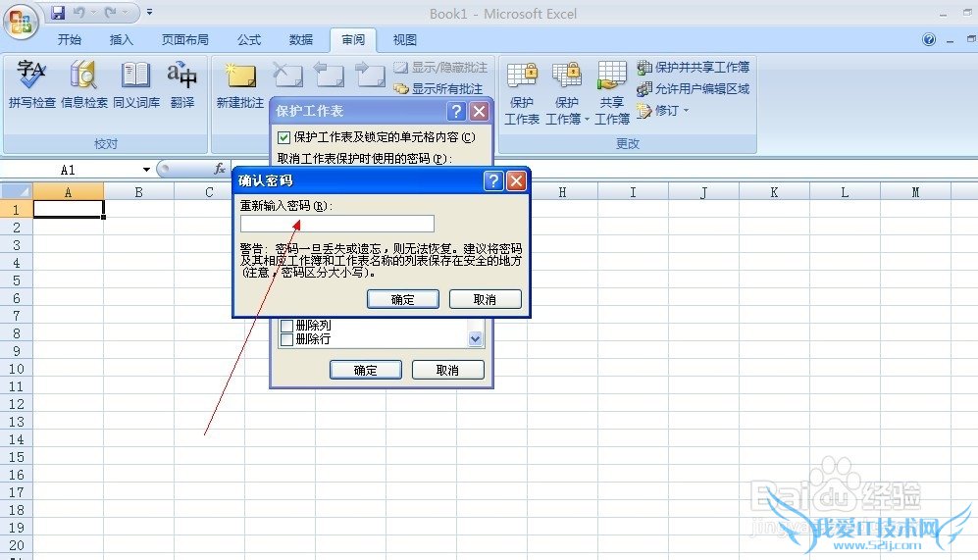The image size is (978, 560).
Task: Select column K header
Action: [x=774, y=191]
